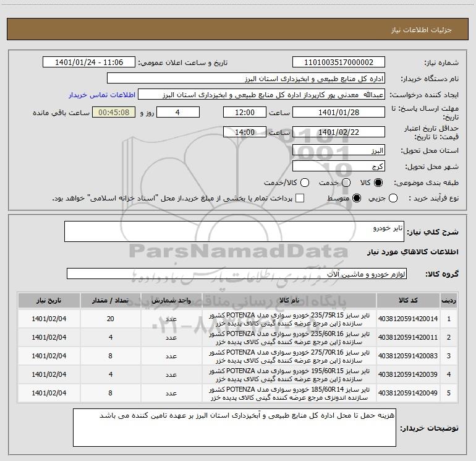Tick the اسناد خزانه اسلامی payment checkbox
476x461 pixels.
tap(300, 198)
